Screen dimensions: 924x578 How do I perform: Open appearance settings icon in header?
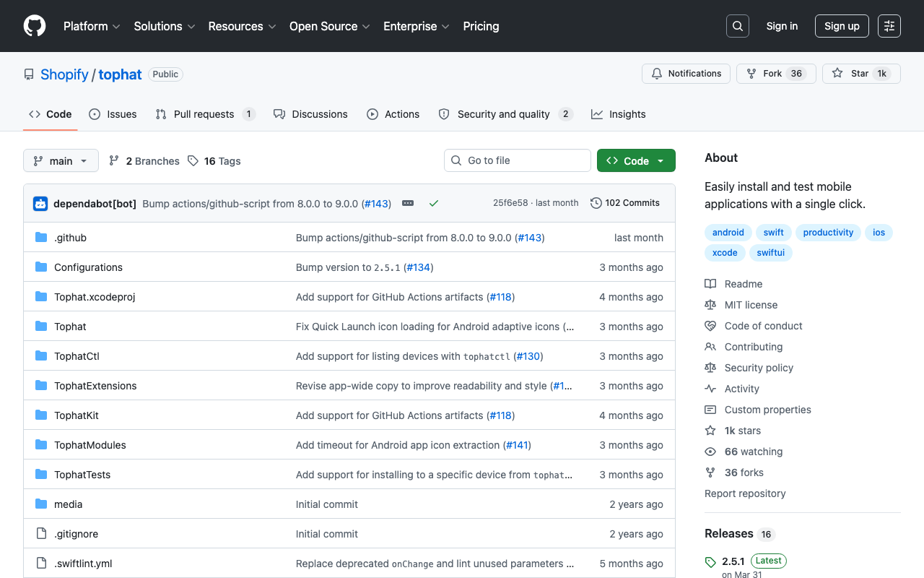tap(889, 26)
